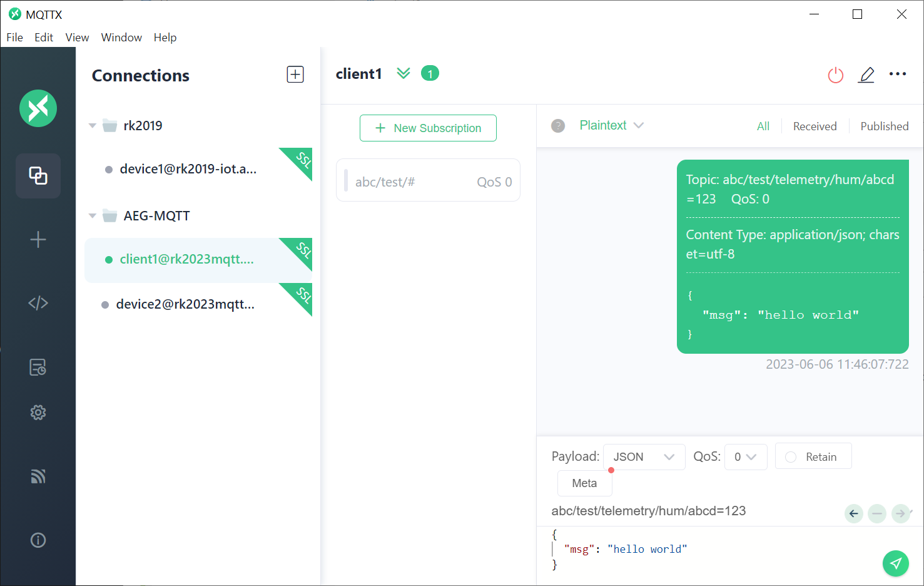Expand client1 connection details with double chevron
Screen dimensions: 924x586
pyautogui.click(x=404, y=73)
